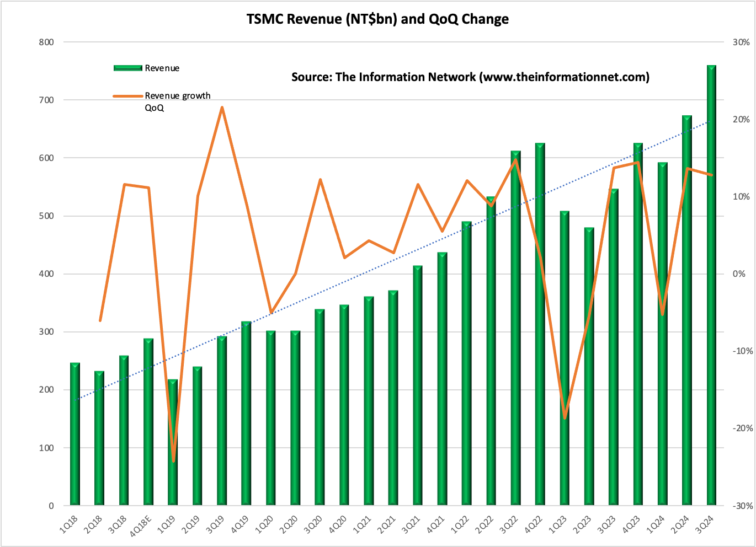This screenshot has height=547, width=756.
Task: Click the x-axis label '1Q19'
Action: (166, 523)
